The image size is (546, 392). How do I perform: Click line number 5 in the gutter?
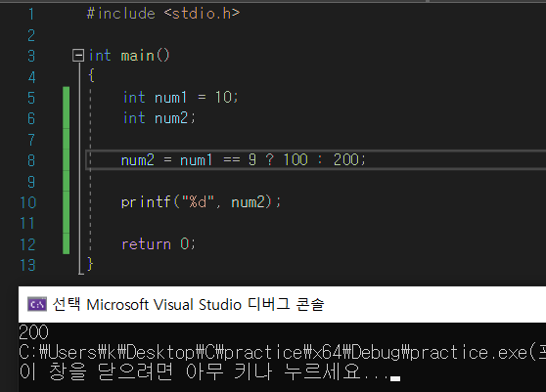[31, 98]
